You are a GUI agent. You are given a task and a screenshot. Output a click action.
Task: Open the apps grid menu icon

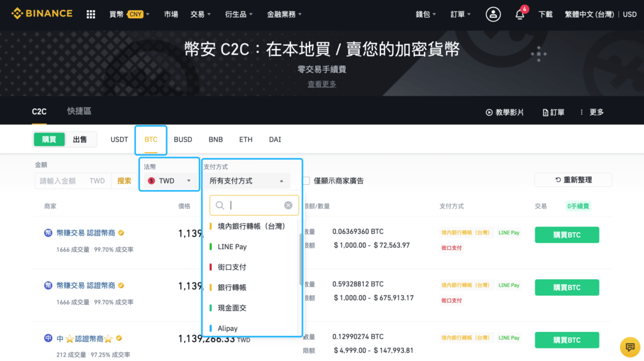click(91, 14)
